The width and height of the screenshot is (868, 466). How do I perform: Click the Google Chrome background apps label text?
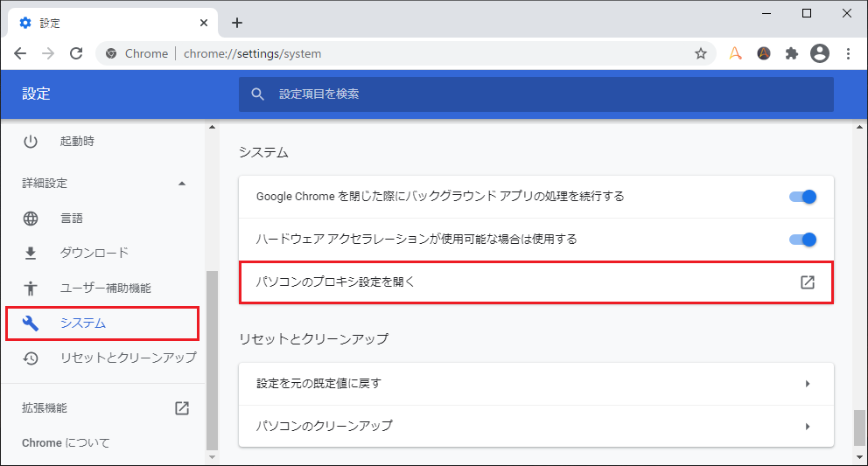coord(440,197)
